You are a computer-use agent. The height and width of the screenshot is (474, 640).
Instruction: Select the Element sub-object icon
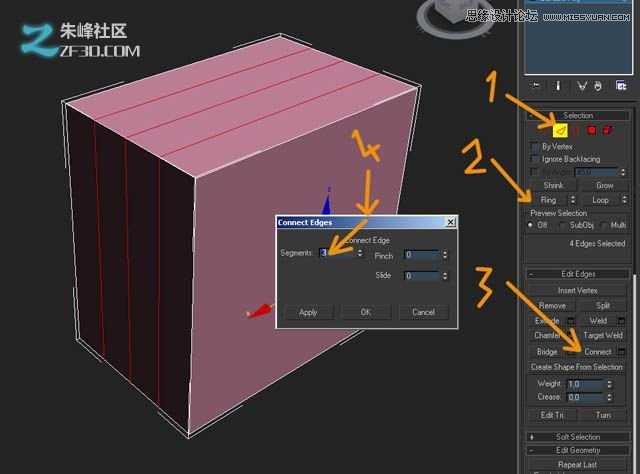(x=608, y=131)
